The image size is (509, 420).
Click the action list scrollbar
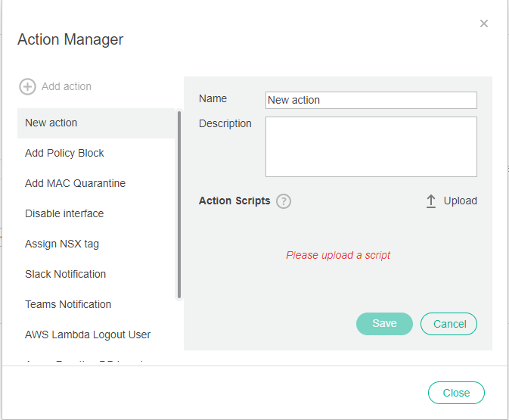pyautogui.click(x=179, y=204)
